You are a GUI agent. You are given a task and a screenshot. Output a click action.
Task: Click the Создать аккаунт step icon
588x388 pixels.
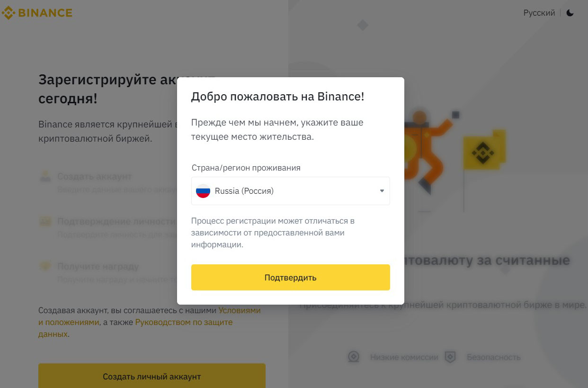pyautogui.click(x=45, y=177)
